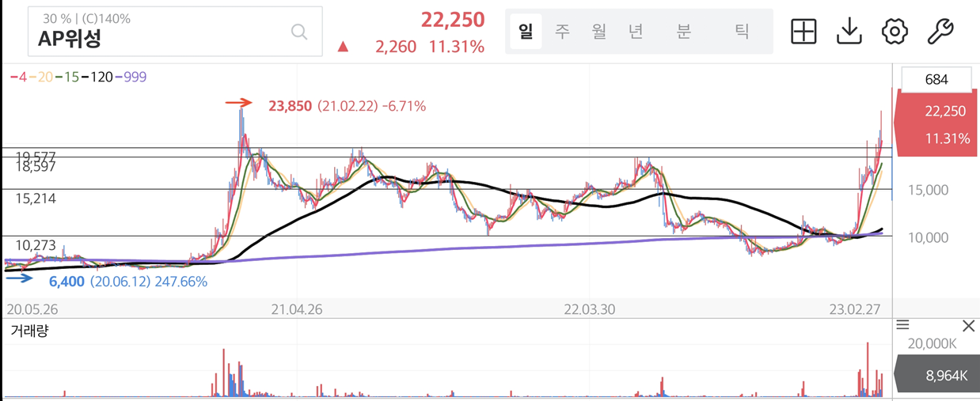Viewport: 980px width, 401px height.
Task: Click the 21.04.26 date axis label
Action: (295, 309)
